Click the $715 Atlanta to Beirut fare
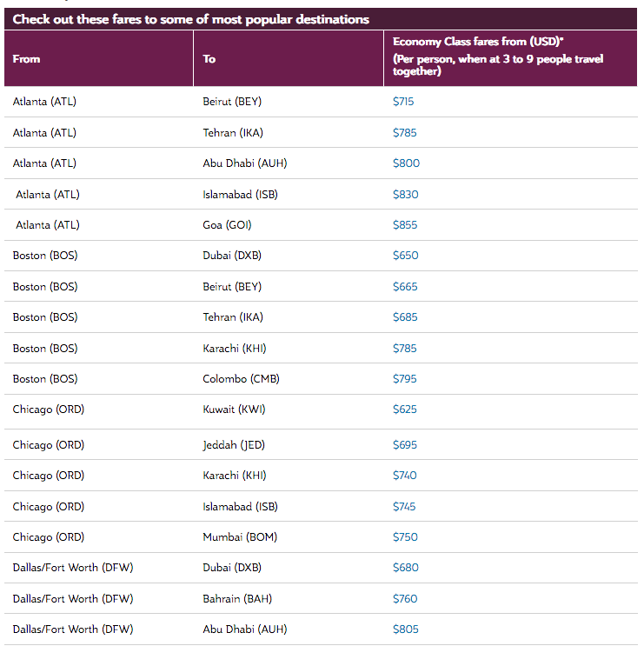The width and height of the screenshot is (644, 646). (x=403, y=102)
